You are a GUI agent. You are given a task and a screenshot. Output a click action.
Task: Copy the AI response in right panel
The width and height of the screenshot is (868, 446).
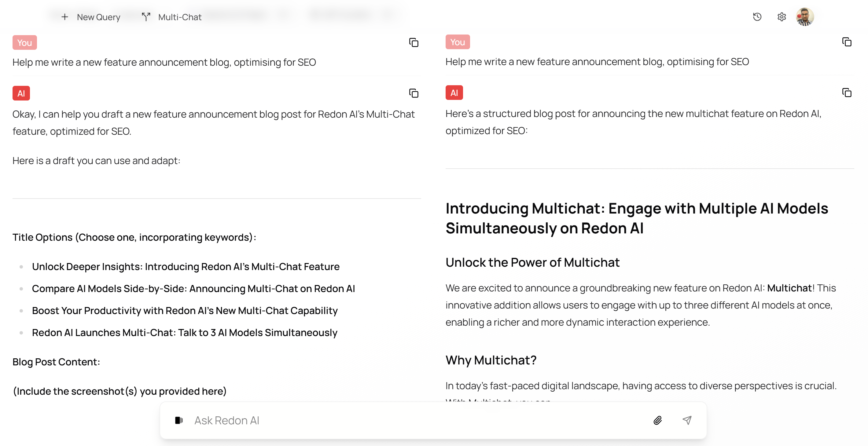[847, 93]
